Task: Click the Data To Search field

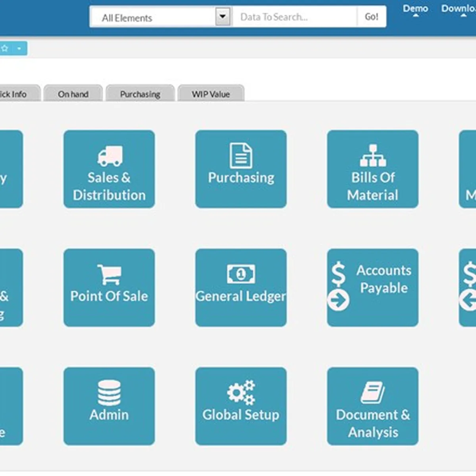Action: pos(295,17)
